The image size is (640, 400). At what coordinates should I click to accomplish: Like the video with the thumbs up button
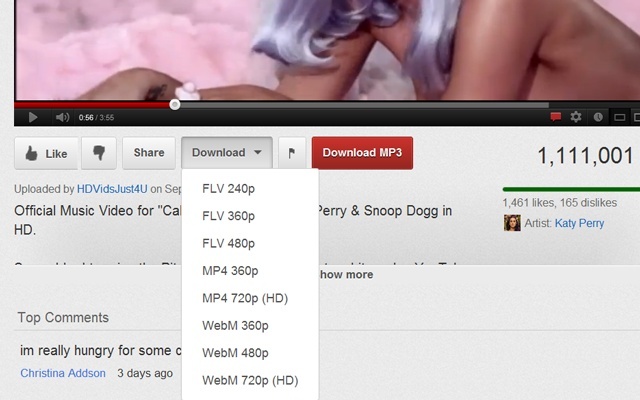click(x=46, y=153)
